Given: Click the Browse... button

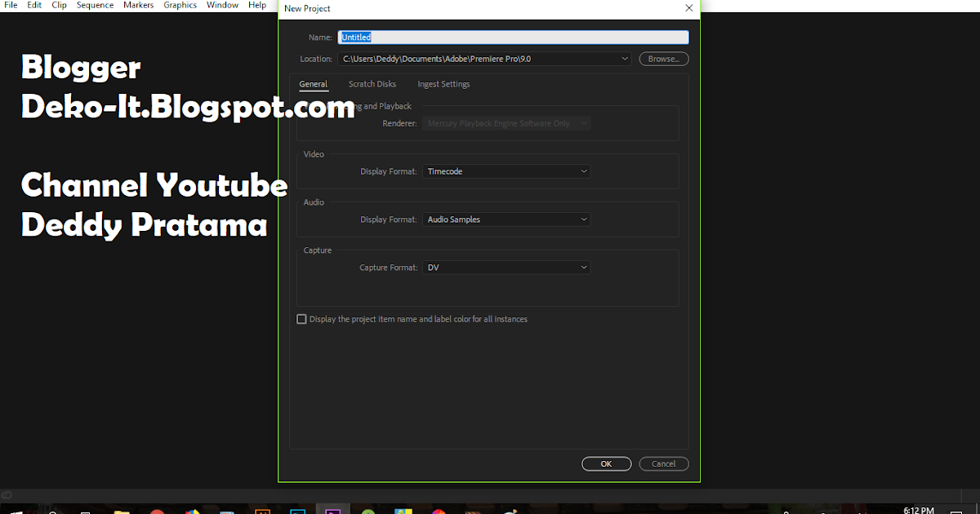Looking at the screenshot, I should (x=663, y=59).
